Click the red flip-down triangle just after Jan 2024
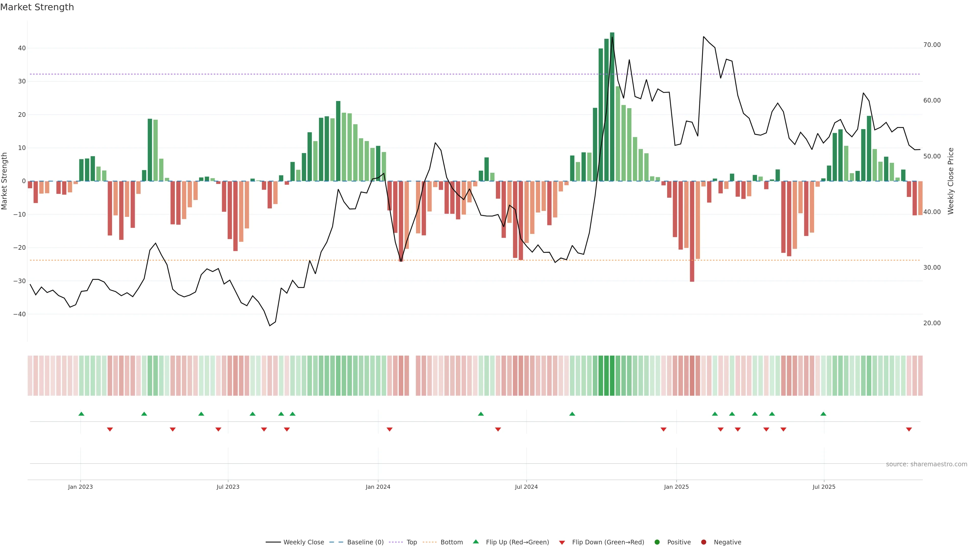This screenshot has width=980, height=551. coord(389,429)
